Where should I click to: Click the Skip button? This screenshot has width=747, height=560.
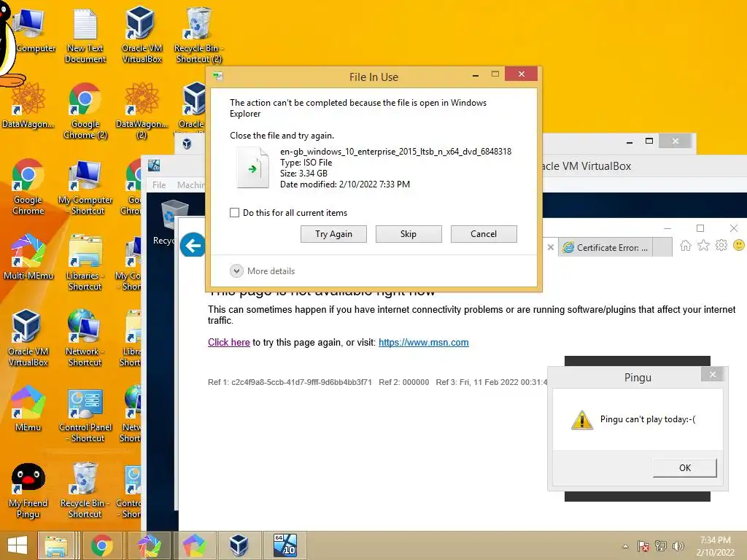tap(409, 234)
